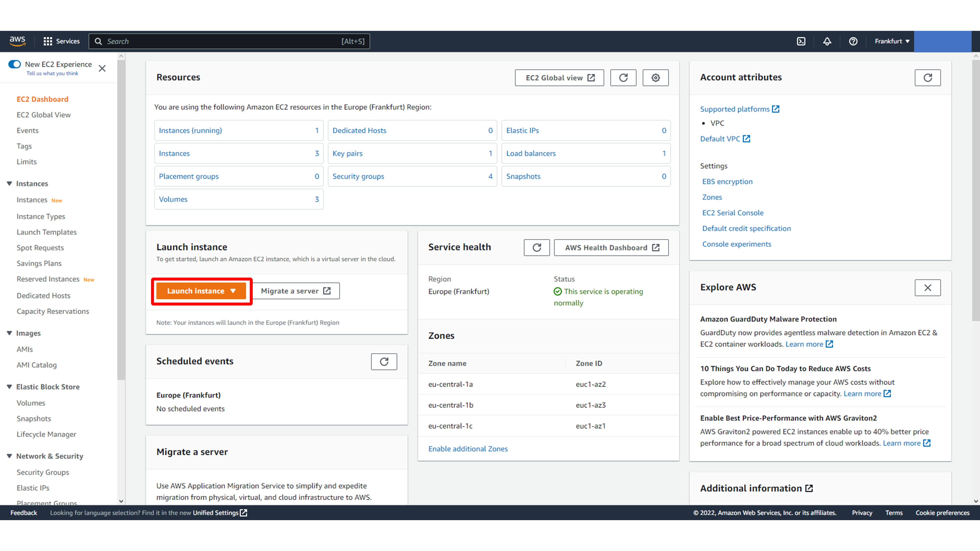Open Default credit specification link

tap(747, 228)
